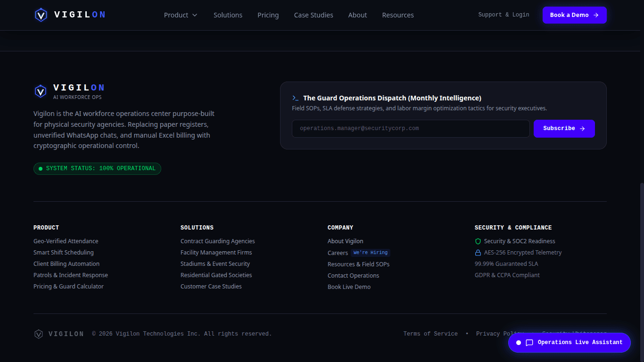Image resolution: width=644 pixels, height=362 pixels.
Task: Open Terms of Service link
Action: point(430,334)
